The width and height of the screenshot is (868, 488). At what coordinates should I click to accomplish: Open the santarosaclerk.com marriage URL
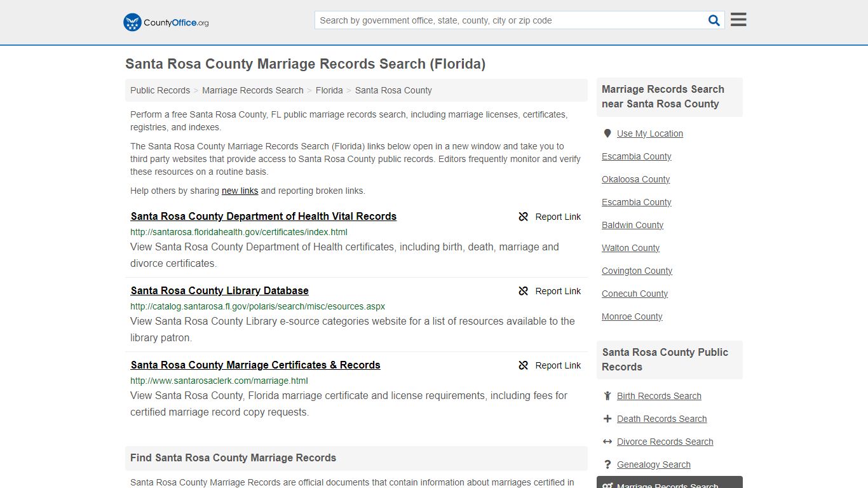click(219, 381)
